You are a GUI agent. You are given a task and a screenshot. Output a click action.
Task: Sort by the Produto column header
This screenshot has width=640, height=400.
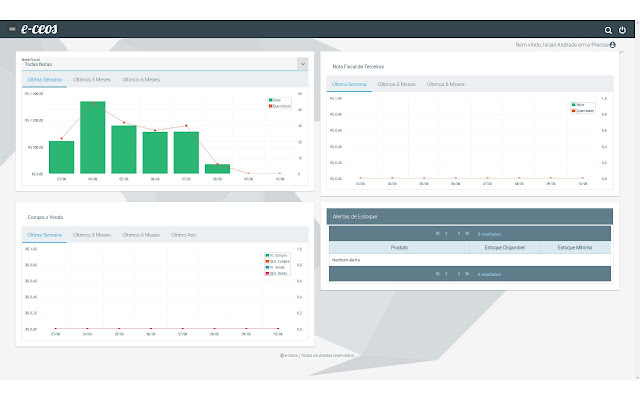[x=398, y=246]
